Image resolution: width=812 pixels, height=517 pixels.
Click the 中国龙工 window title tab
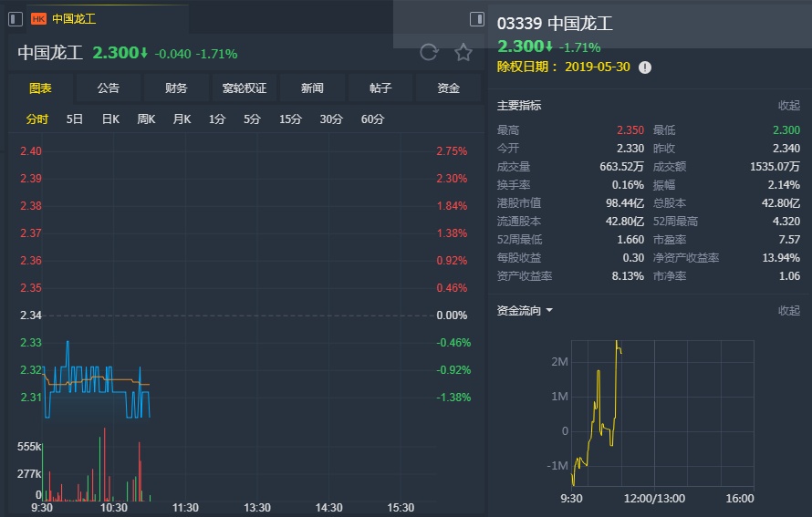coord(74,19)
